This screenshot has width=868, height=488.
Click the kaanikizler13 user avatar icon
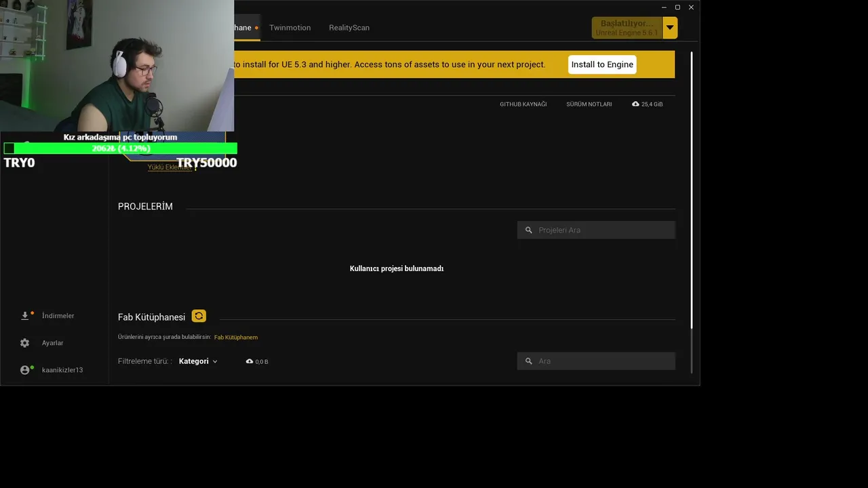(25, 370)
